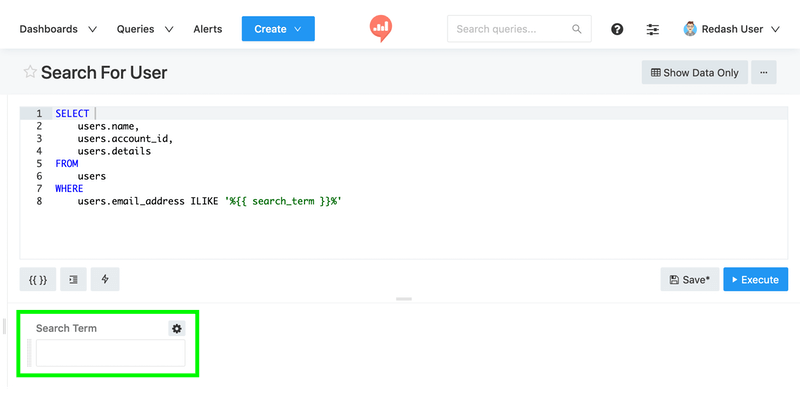Click the format query indent icon

pyautogui.click(x=72, y=280)
